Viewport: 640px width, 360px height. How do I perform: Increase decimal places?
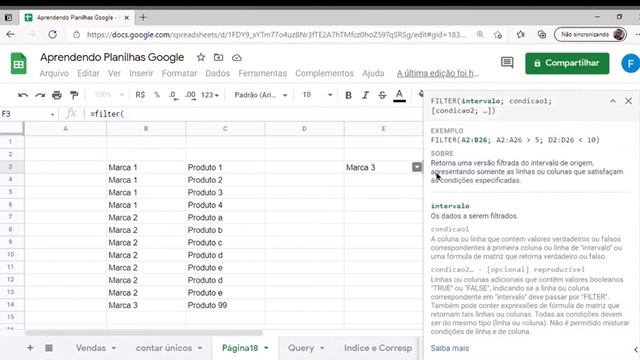coord(191,95)
